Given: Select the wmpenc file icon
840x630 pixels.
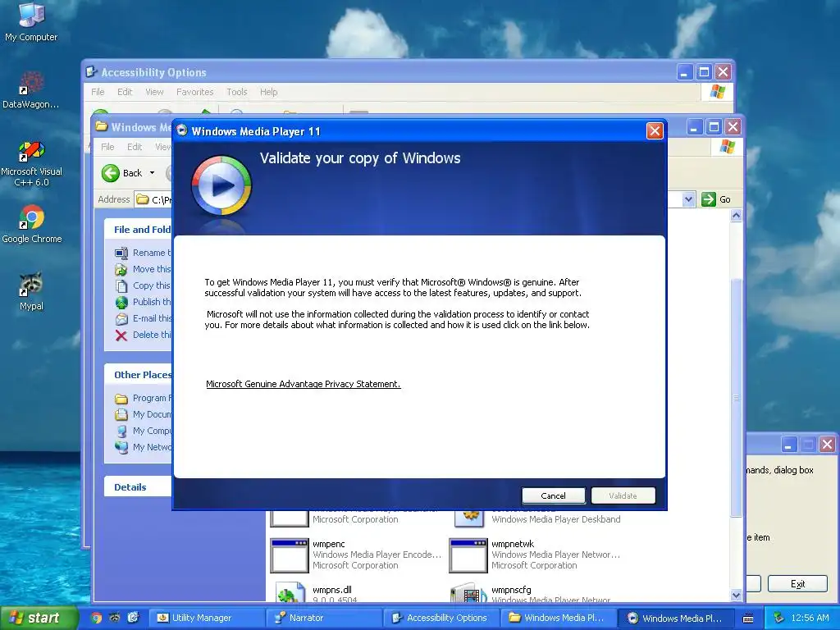Looking at the screenshot, I should pyautogui.click(x=290, y=555).
